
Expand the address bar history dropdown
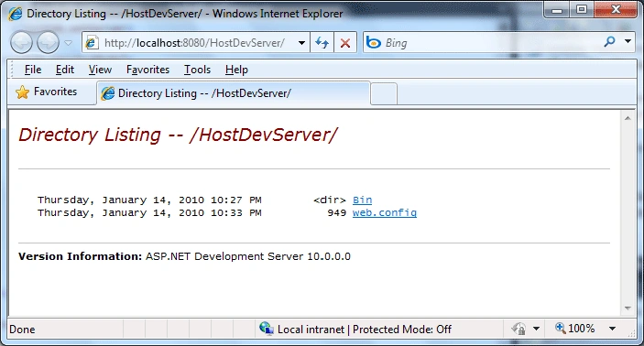tap(301, 43)
